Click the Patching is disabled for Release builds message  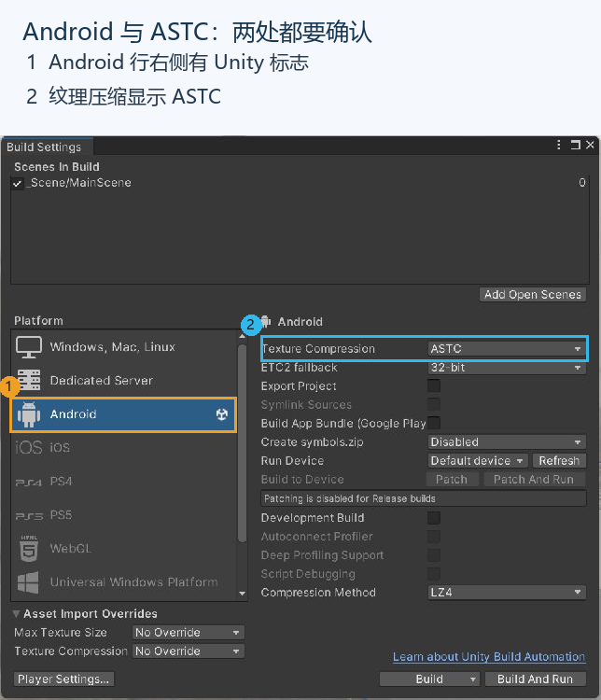(424, 498)
